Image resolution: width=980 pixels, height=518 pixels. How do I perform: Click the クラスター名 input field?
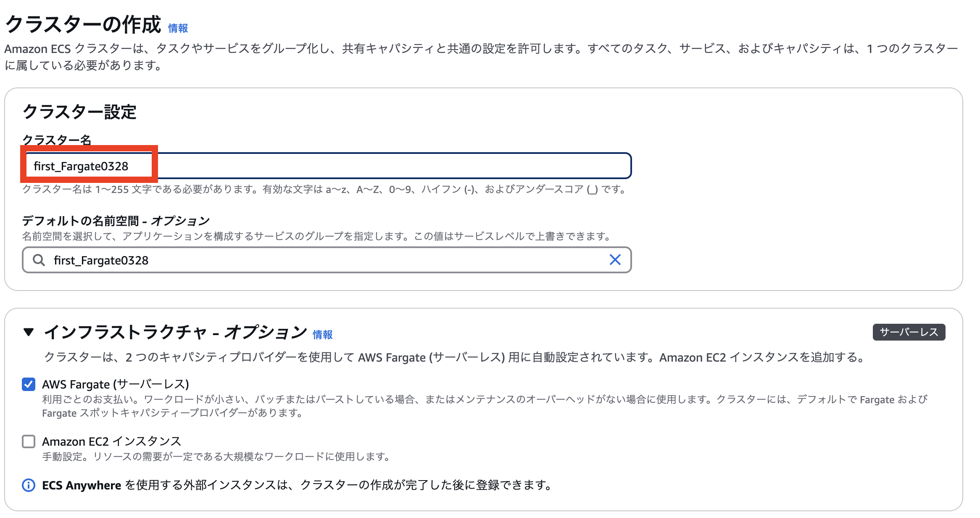pos(328,165)
